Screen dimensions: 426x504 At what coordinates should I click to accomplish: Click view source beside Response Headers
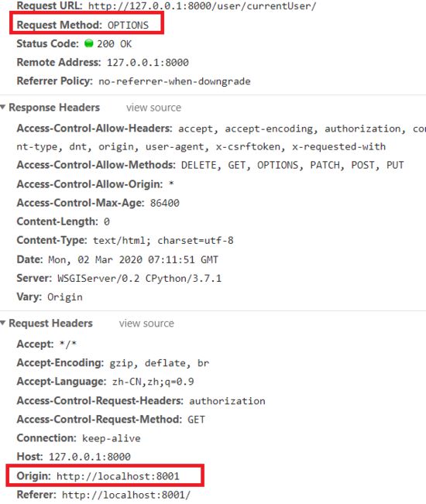pos(153,108)
